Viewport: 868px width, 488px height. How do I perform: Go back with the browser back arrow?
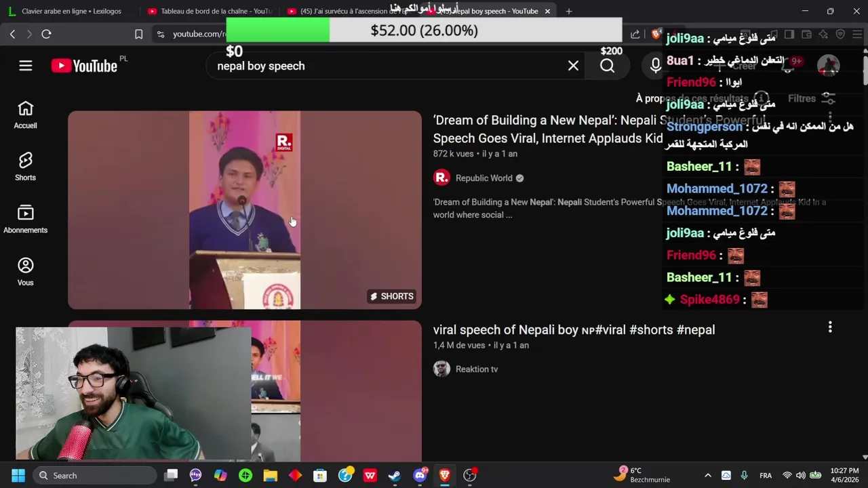[12, 34]
